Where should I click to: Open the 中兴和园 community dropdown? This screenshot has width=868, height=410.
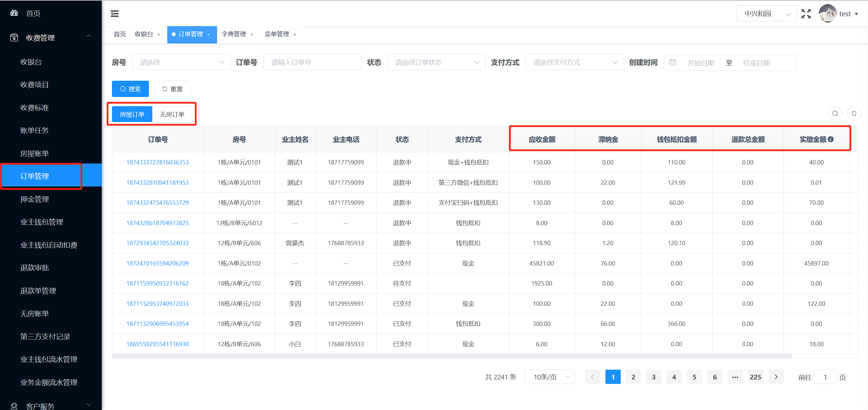click(x=767, y=14)
